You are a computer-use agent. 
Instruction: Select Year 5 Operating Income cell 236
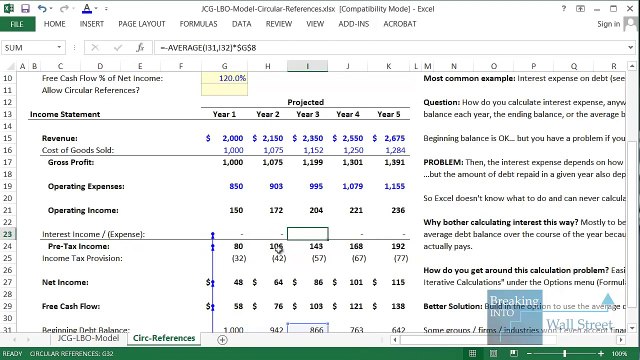388,210
